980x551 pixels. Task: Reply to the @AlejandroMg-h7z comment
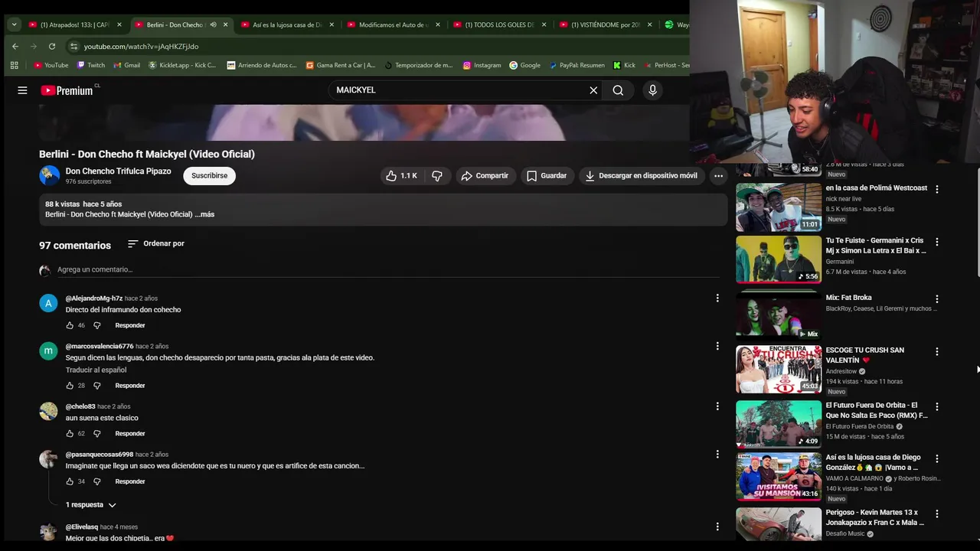click(x=130, y=325)
